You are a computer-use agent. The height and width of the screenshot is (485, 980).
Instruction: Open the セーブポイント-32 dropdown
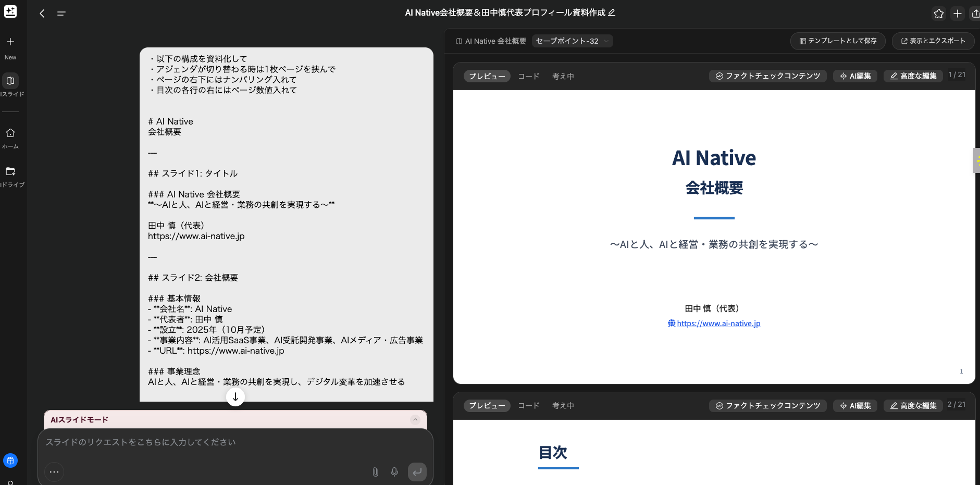[572, 41]
